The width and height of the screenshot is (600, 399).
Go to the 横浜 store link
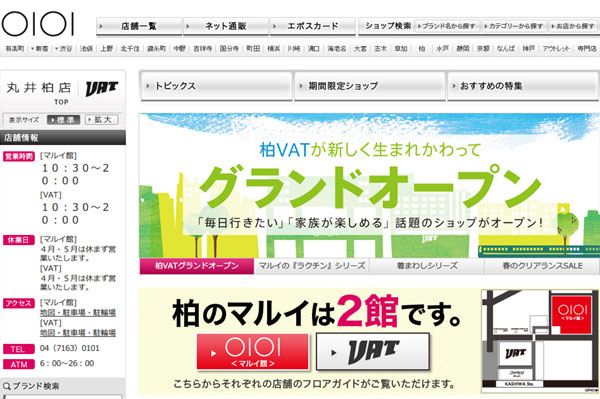[274, 49]
